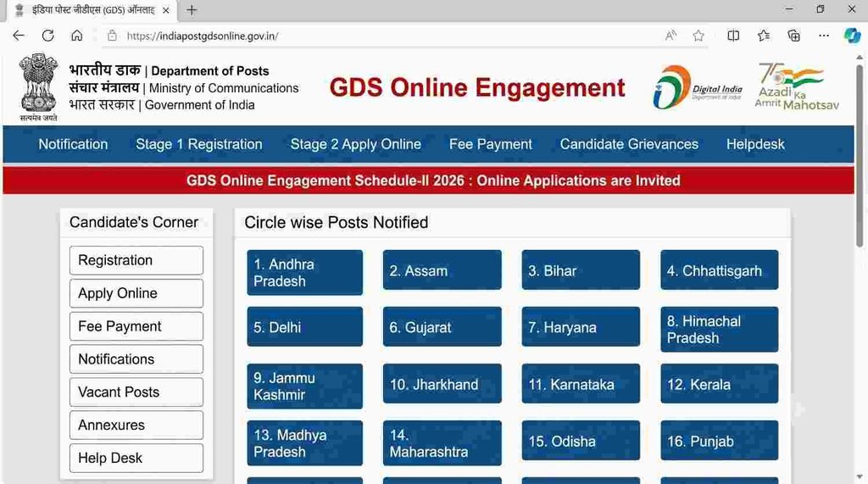Click the Circle wise Posts Notified heading
Image resolution: width=868 pixels, height=484 pixels.
tap(337, 223)
